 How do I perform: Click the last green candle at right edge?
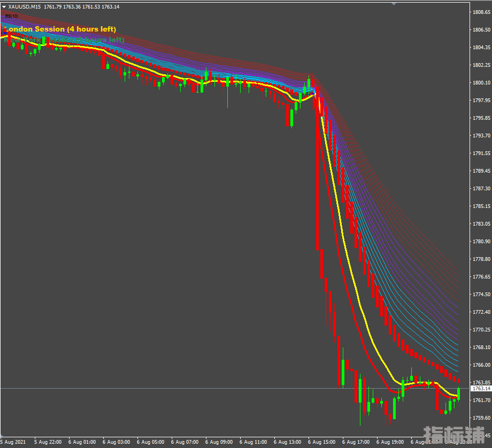tap(459, 393)
